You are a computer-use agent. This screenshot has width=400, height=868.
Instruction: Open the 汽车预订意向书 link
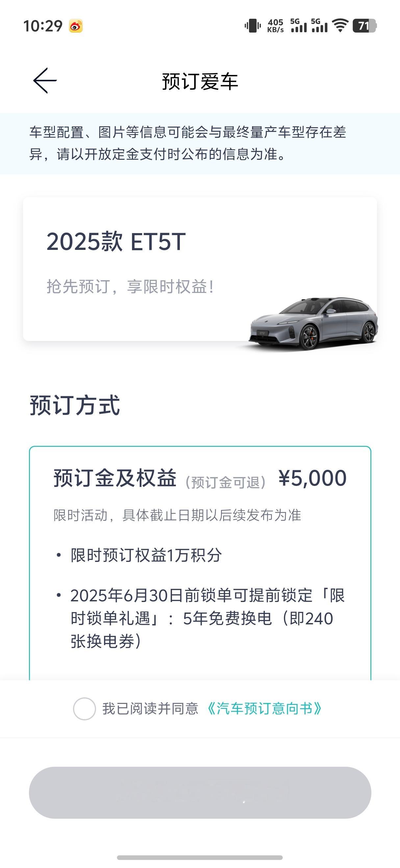coord(264,709)
